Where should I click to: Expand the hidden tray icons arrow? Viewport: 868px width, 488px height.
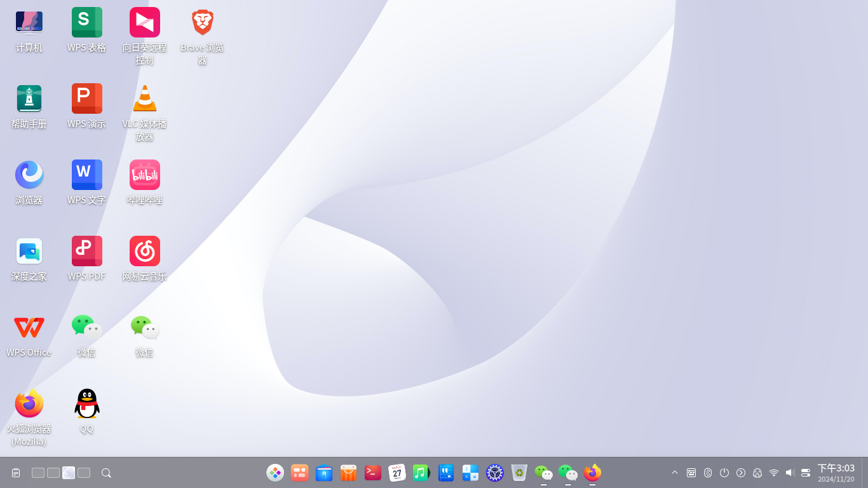[675, 473]
